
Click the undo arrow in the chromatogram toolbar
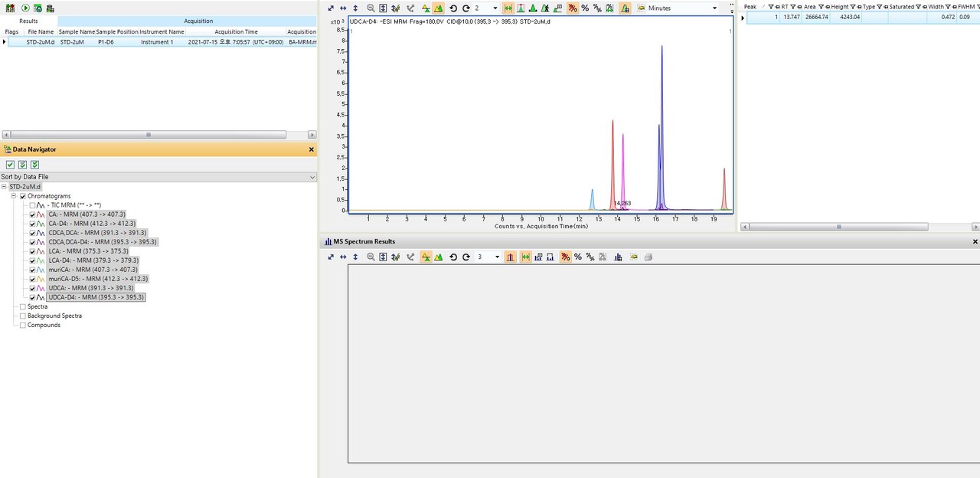tap(452, 8)
